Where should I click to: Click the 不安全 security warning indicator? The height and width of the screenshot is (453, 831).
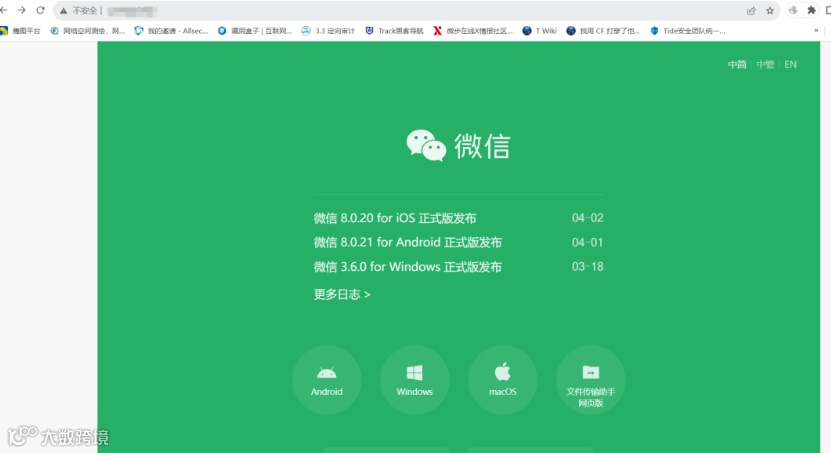coord(78,11)
